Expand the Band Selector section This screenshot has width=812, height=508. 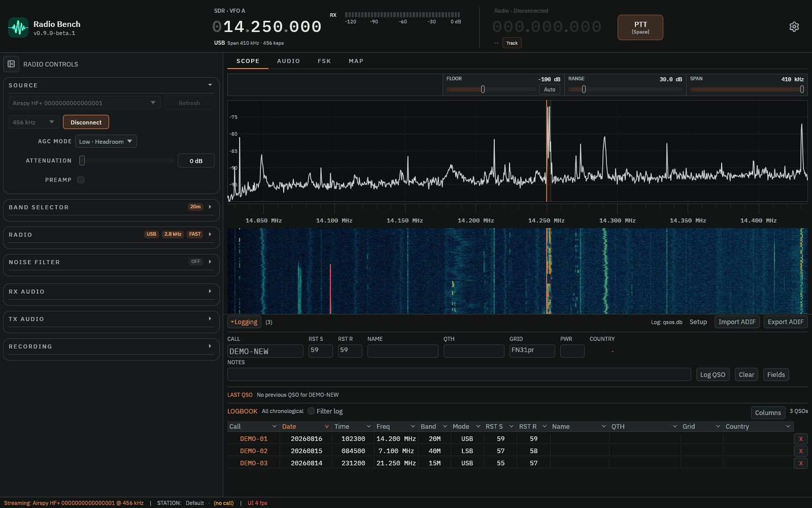(210, 207)
